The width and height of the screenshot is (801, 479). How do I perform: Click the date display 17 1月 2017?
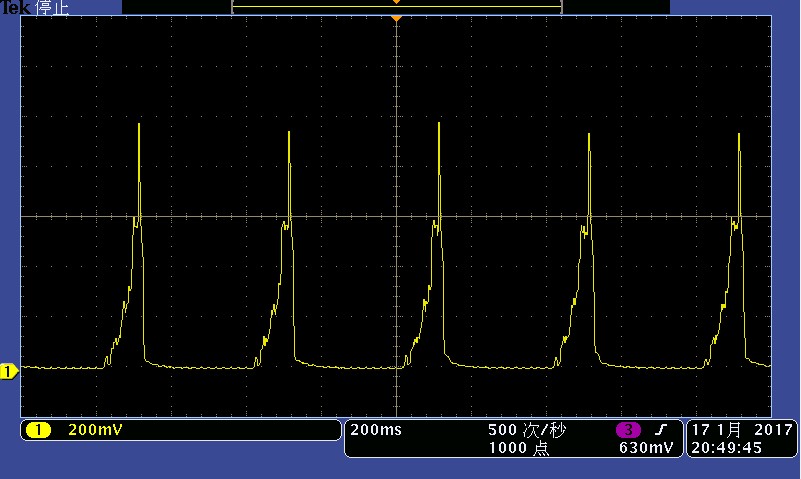click(x=740, y=430)
